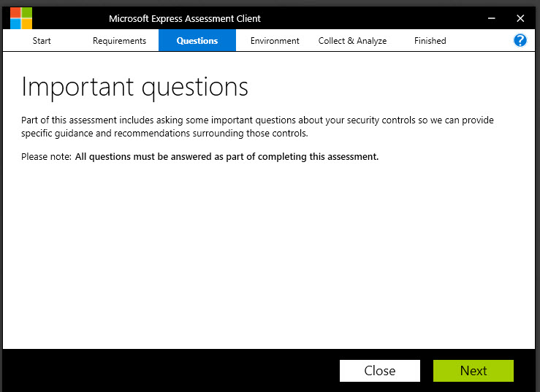The height and width of the screenshot is (392, 540).
Task: Jump to the Collect & Analyze tab
Action: 352,41
